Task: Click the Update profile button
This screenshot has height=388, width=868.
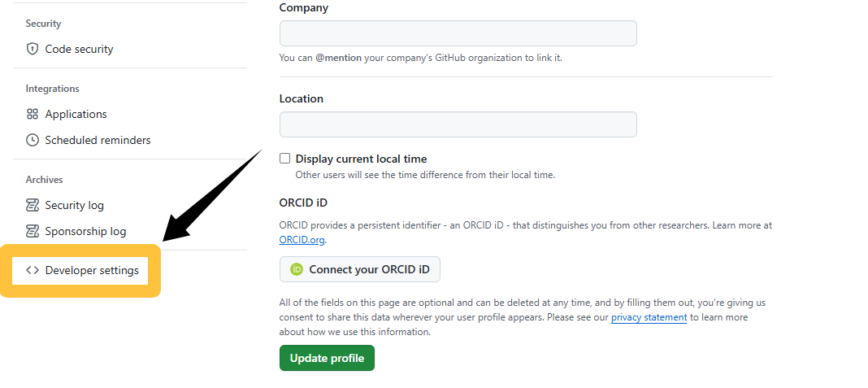Action: point(327,358)
